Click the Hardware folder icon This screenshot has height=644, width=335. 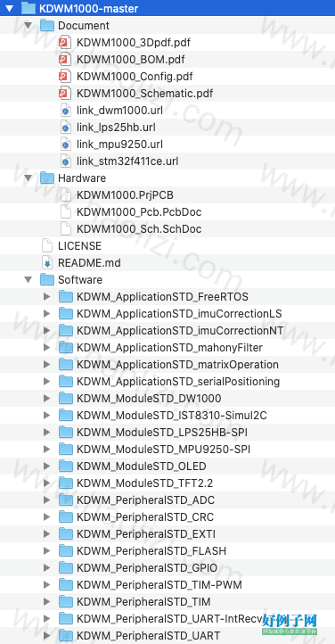[x=47, y=178]
